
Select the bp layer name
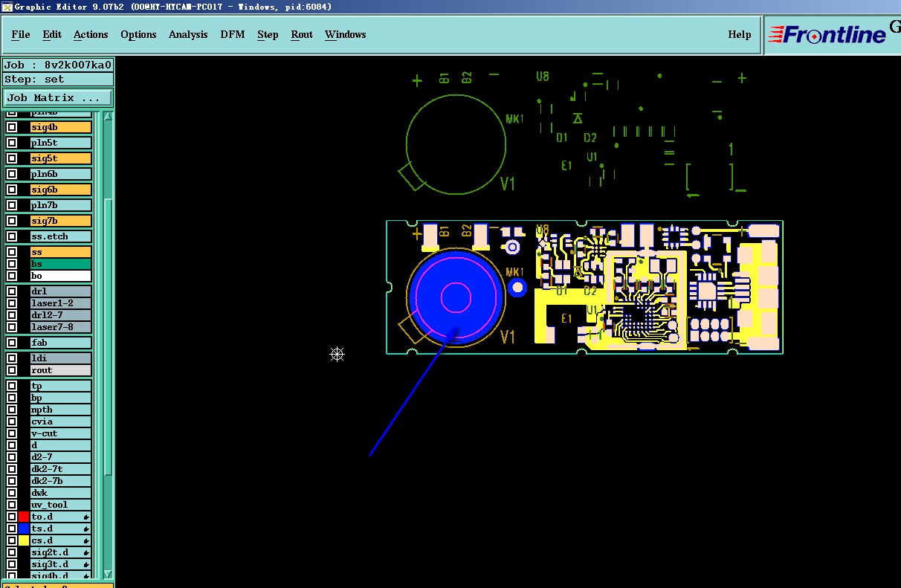pos(61,398)
